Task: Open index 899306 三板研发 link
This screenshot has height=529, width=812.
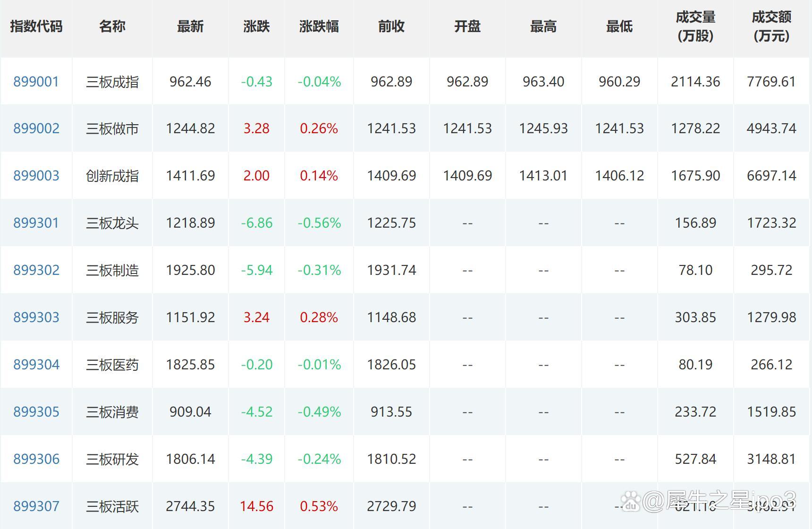Action: pos(36,459)
